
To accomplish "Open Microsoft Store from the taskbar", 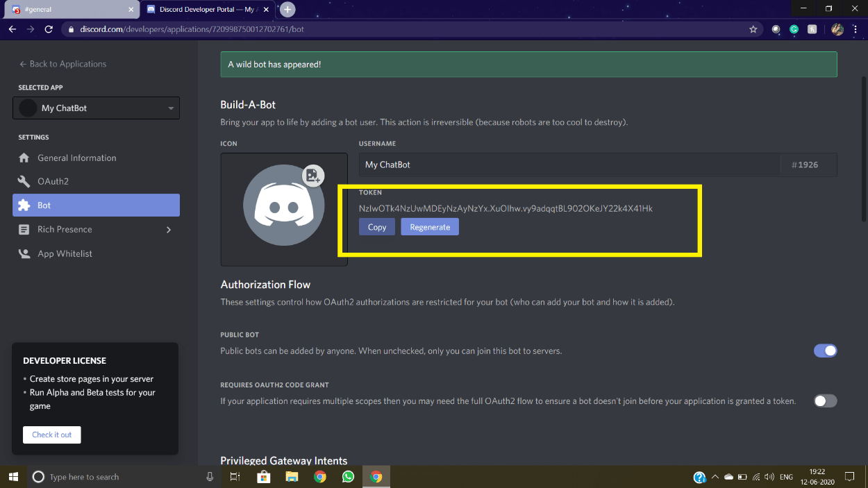I will coord(263,477).
